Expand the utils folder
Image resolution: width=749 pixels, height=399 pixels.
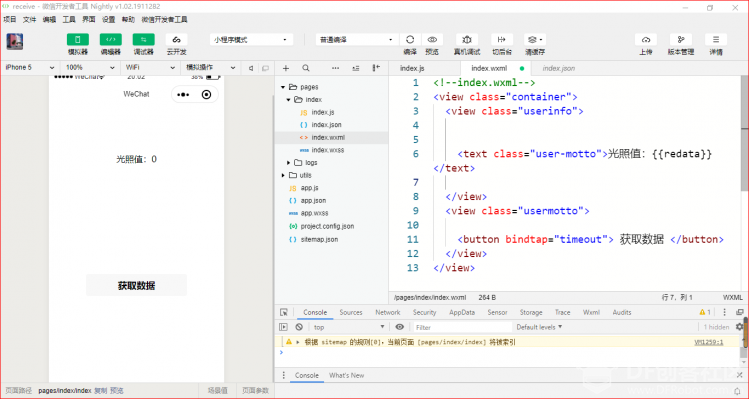(283, 175)
